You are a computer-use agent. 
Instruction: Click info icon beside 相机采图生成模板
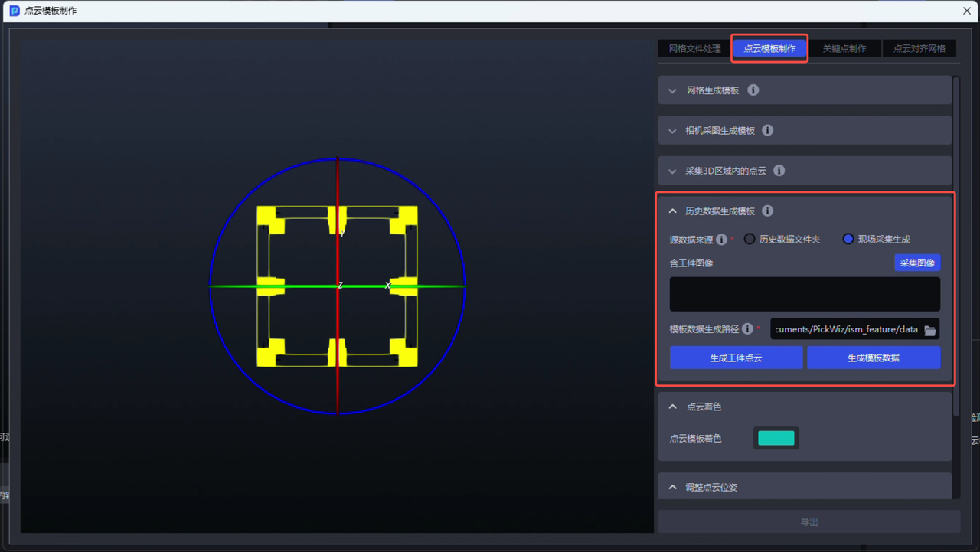click(x=767, y=131)
